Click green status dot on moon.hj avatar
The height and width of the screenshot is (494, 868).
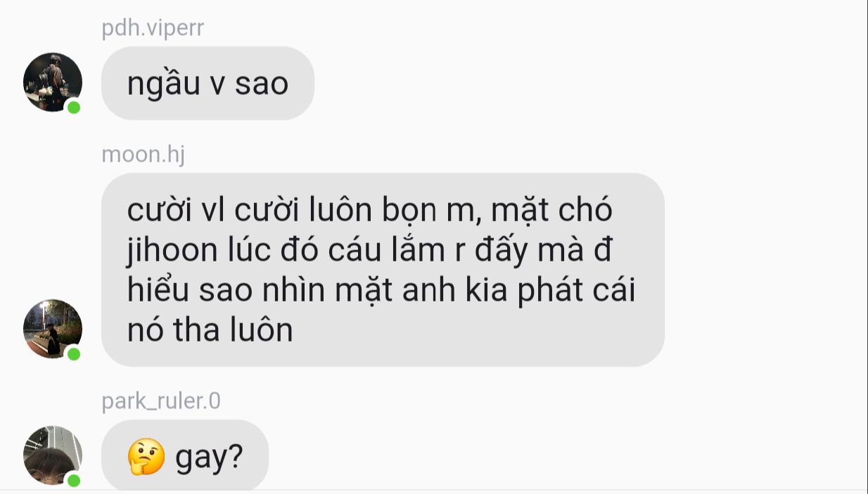(x=74, y=353)
